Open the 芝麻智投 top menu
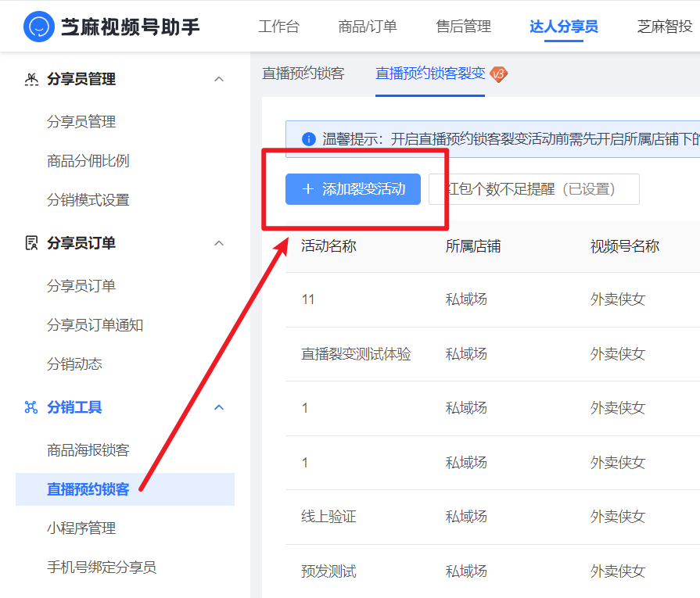 click(665, 27)
